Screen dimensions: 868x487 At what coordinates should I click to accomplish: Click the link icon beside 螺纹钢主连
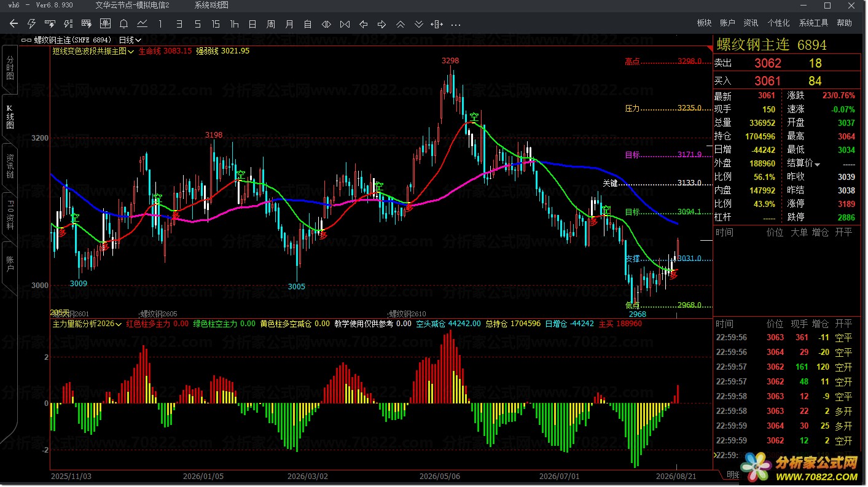click(26, 40)
